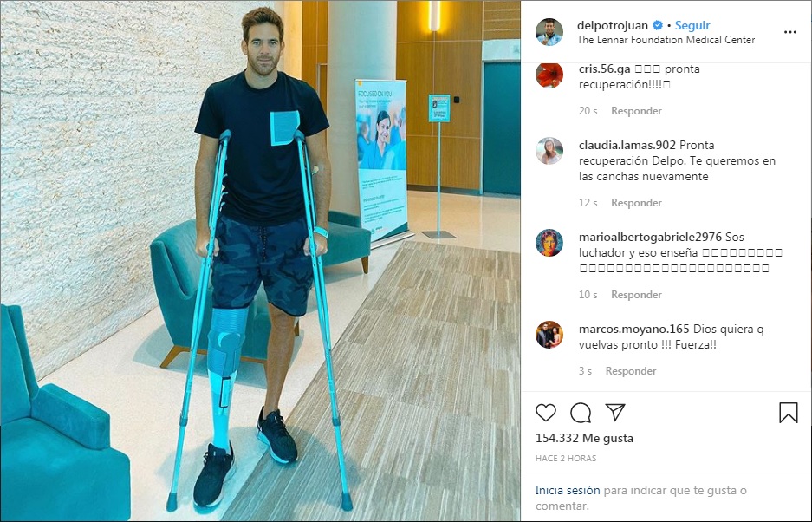812x522 pixels.
Task: Open the claudia.lamas.902 profile avatar
Action: click(x=549, y=151)
